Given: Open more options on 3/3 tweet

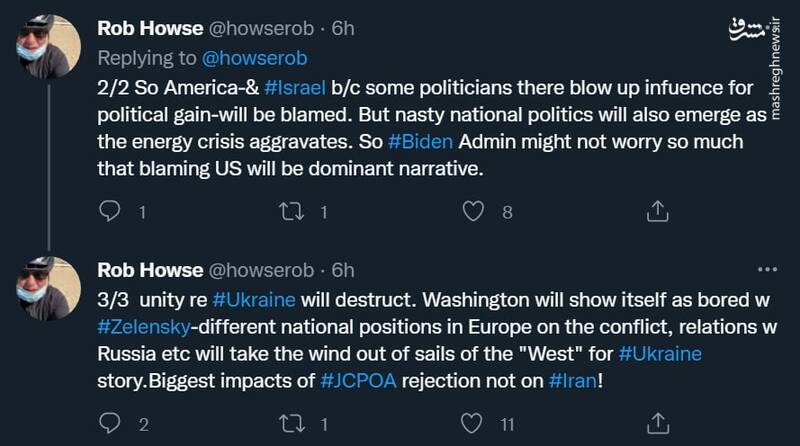Looking at the screenshot, I should [767, 270].
